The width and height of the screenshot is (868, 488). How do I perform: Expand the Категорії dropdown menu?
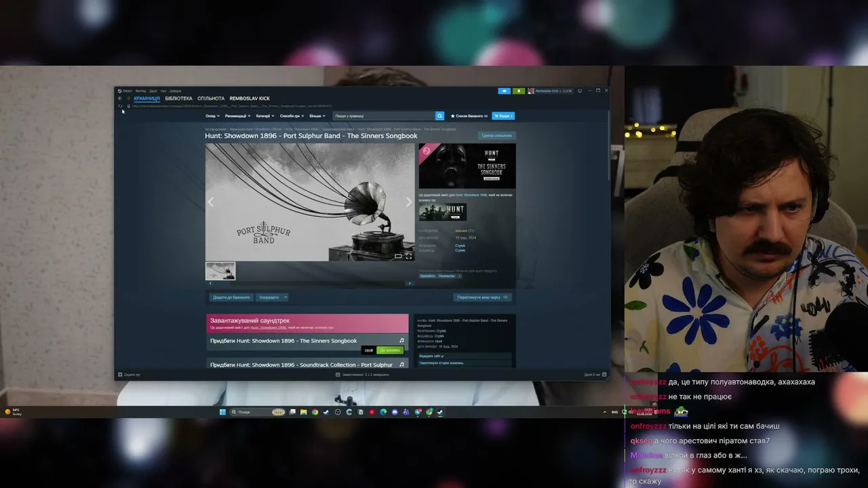coord(265,116)
